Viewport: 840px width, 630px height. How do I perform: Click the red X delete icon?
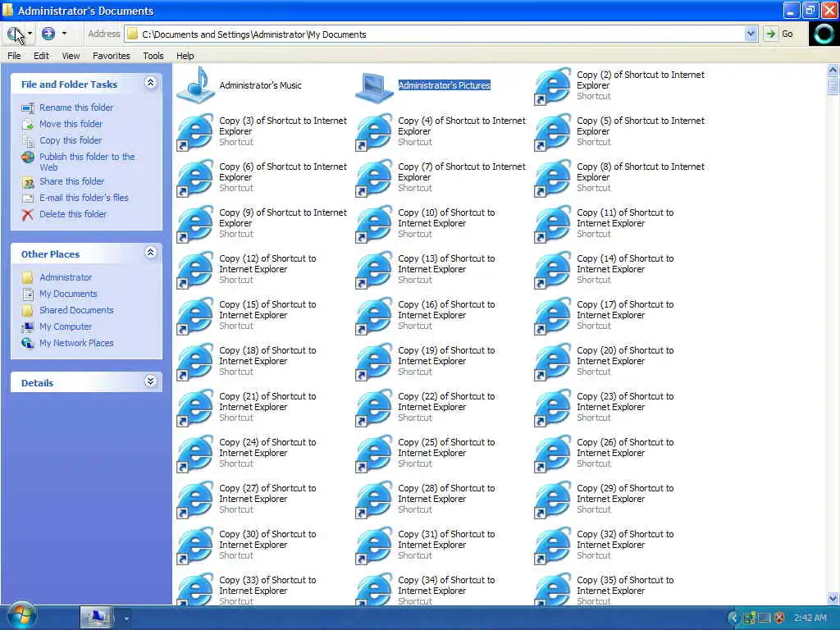pyautogui.click(x=27, y=214)
